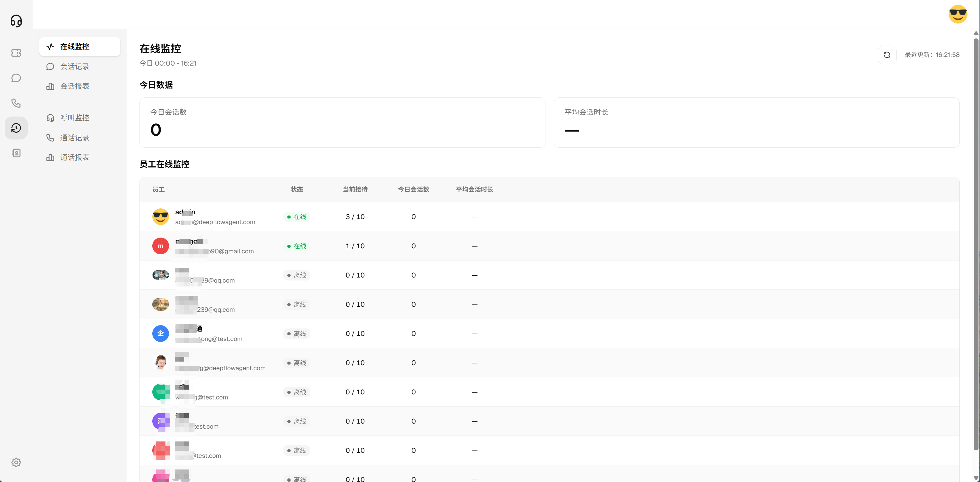Image resolution: width=980 pixels, height=482 pixels.
Task: Open 通话报表 menu item
Action: [80, 157]
